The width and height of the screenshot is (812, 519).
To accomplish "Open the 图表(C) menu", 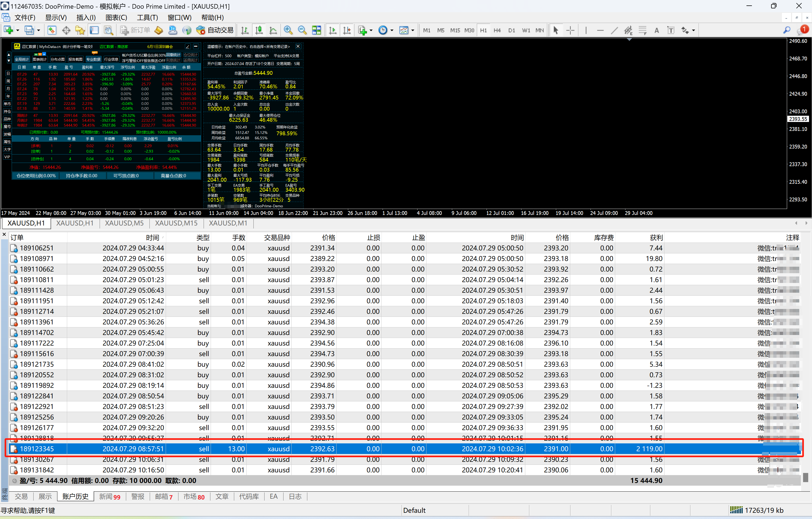I will pos(116,18).
